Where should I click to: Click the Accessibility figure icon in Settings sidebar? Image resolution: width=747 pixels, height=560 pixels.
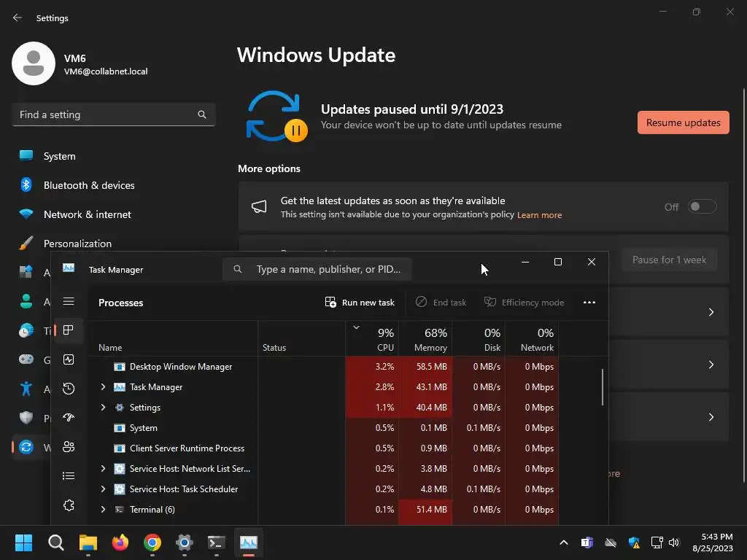tap(26, 389)
